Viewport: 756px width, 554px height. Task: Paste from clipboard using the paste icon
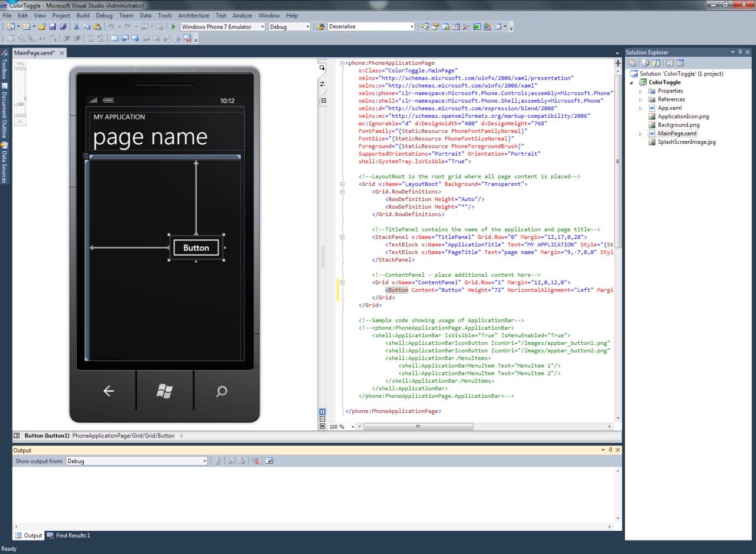[97, 26]
